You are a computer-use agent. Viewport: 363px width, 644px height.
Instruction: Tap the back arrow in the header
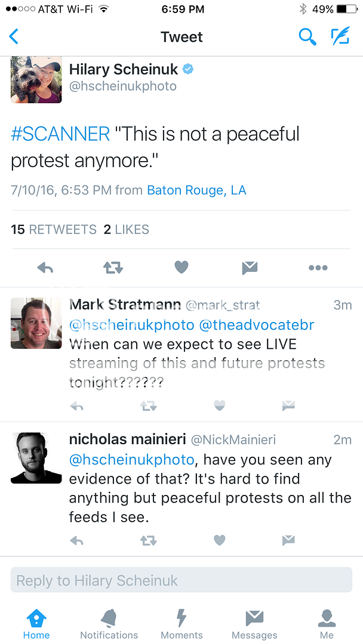pos(14,37)
